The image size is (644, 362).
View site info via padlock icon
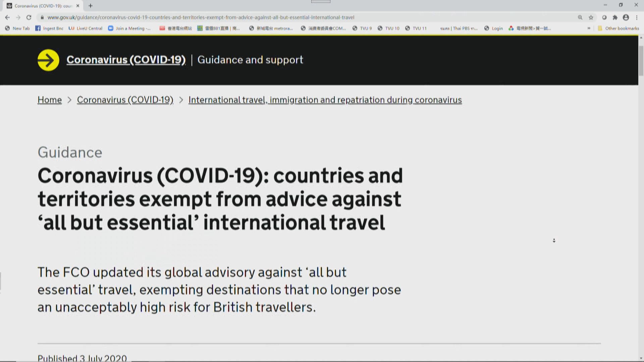42,17
